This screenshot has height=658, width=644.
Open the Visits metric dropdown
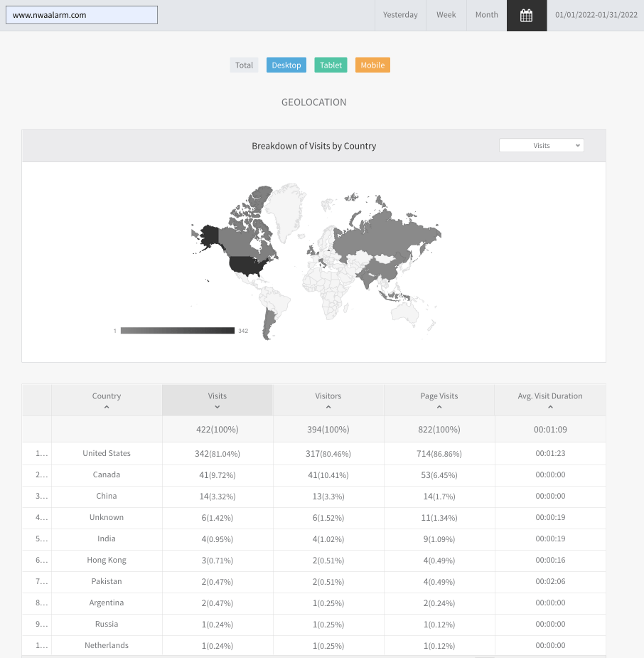542,145
